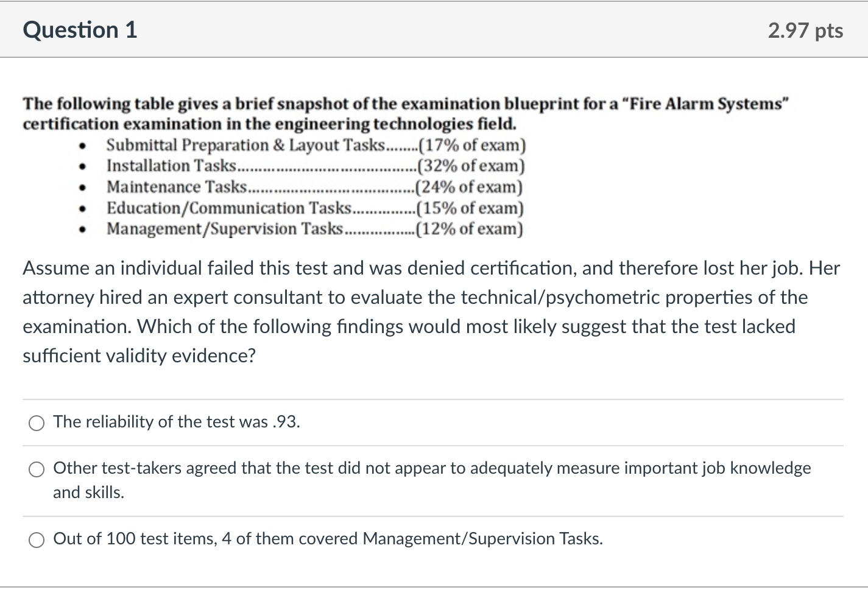
Task: Click the 'Installation Tasks' bullet line
Action: pyautogui.click(x=316, y=166)
